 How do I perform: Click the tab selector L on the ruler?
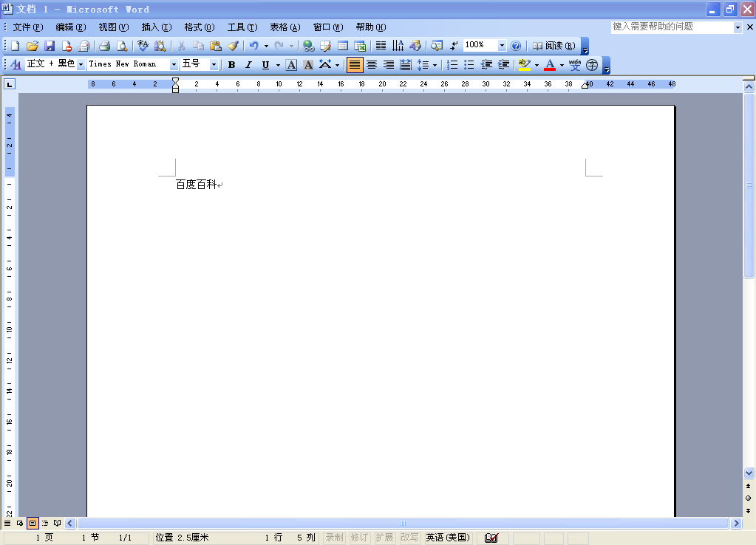pyautogui.click(x=9, y=84)
